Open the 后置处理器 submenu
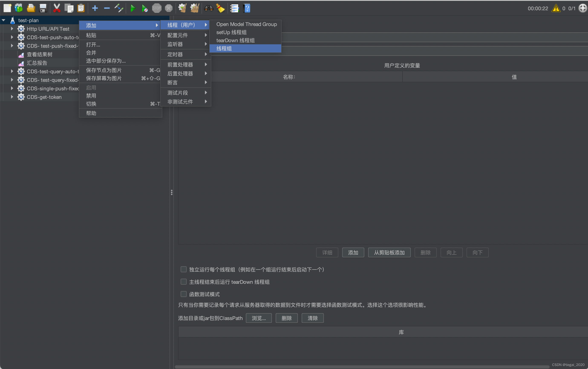The image size is (588, 369). click(x=186, y=74)
